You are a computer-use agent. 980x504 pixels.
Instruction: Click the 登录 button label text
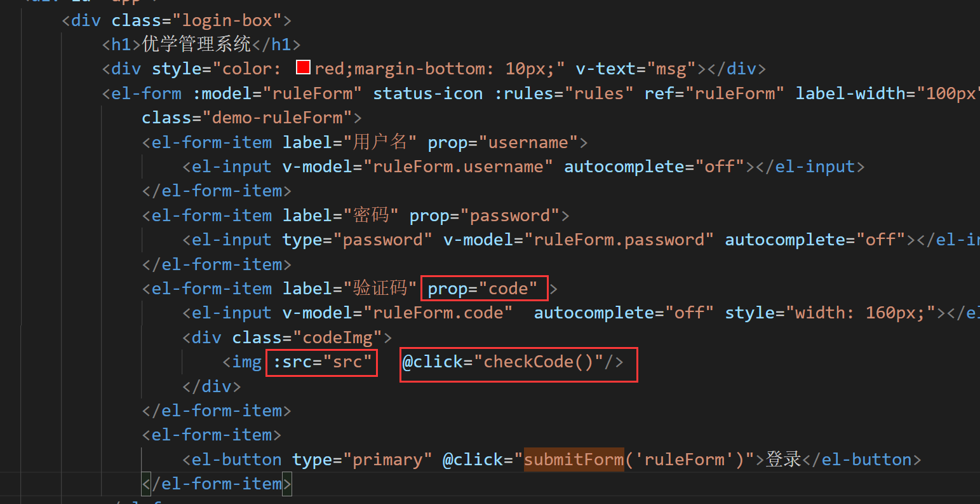point(784,460)
